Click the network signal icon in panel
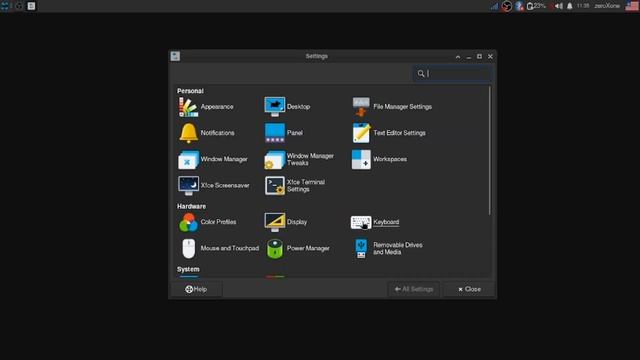Viewport: 640px width, 360px height. (495, 6)
